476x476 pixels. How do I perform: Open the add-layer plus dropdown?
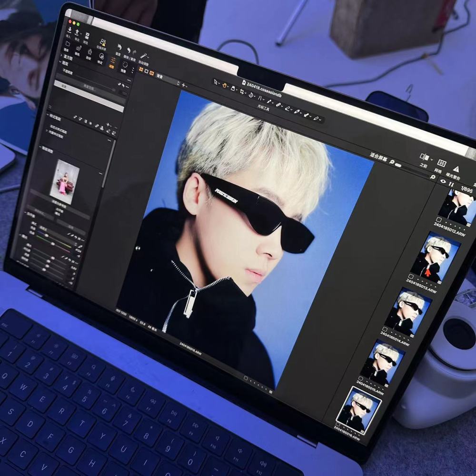click(184, 86)
